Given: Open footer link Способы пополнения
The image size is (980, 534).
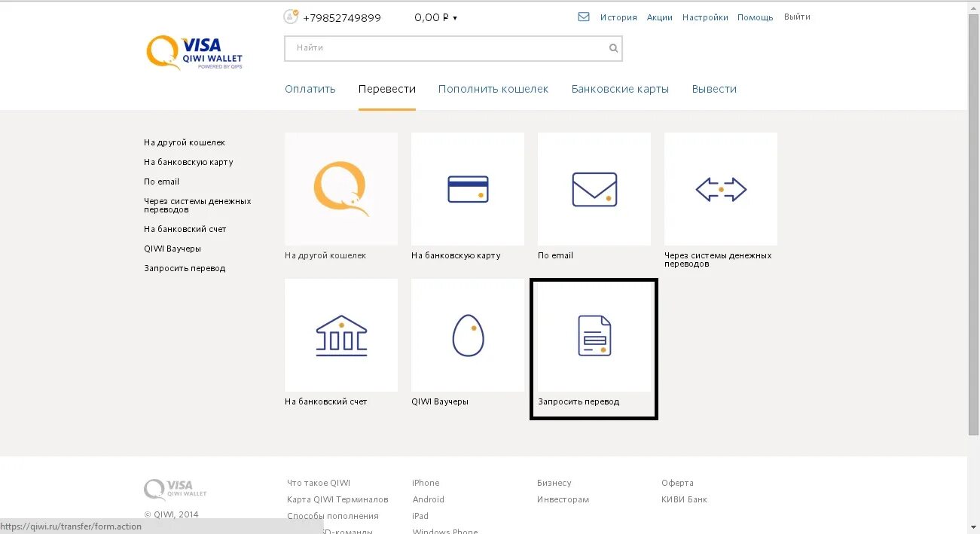Looking at the screenshot, I should coord(333,516).
